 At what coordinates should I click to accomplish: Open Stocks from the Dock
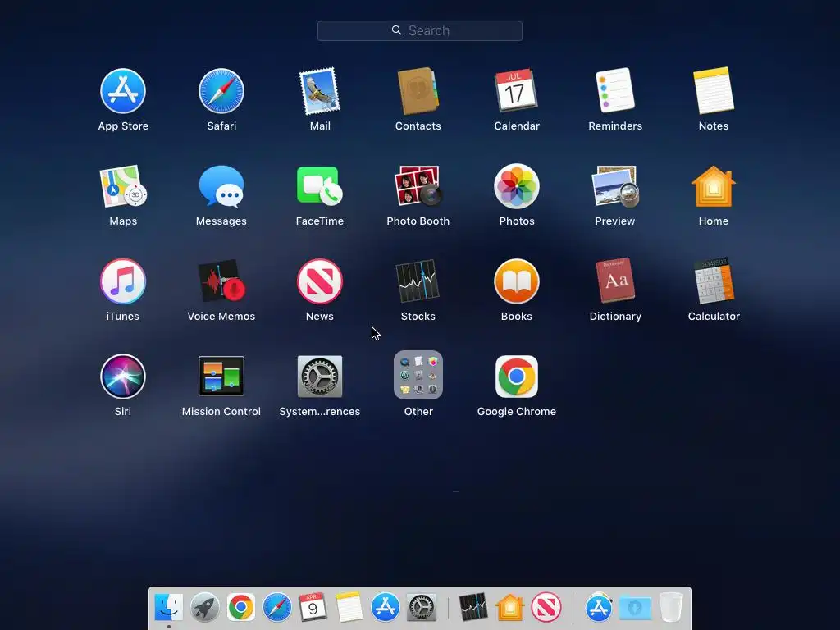pyautogui.click(x=473, y=607)
